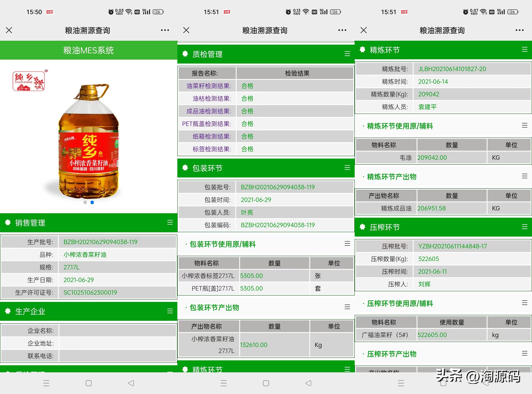Expand the 精炼环节产出物 section

click(525, 176)
